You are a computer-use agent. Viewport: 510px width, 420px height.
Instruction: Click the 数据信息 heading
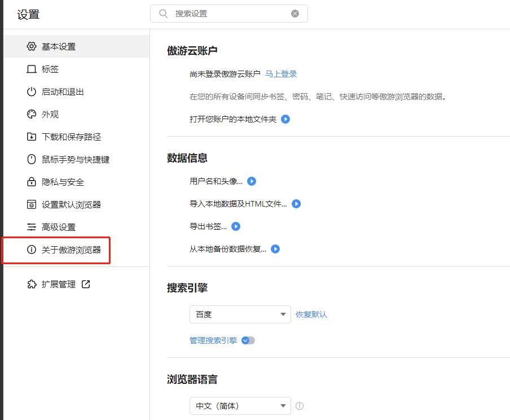point(187,158)
